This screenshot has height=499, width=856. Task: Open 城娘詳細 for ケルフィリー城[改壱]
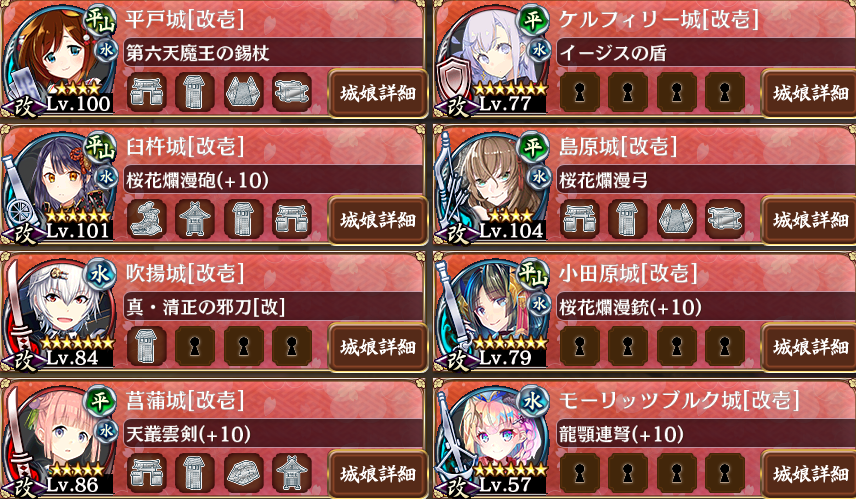pos(810,93)
